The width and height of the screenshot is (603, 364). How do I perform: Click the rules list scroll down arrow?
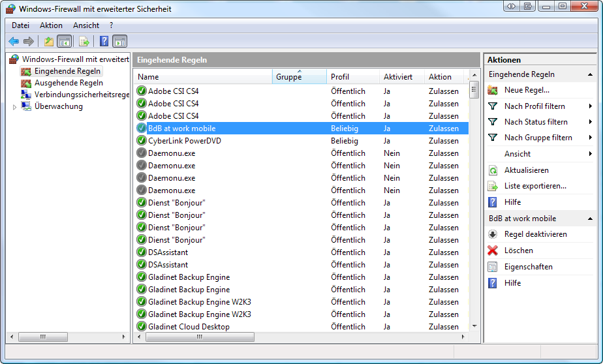pos(474,326)
